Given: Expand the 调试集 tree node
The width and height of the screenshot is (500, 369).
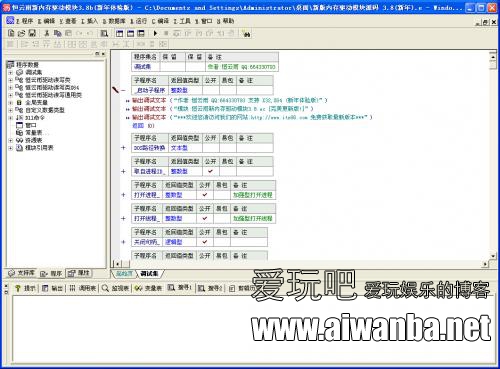Looking at the screenshot, I should [11, 72].
